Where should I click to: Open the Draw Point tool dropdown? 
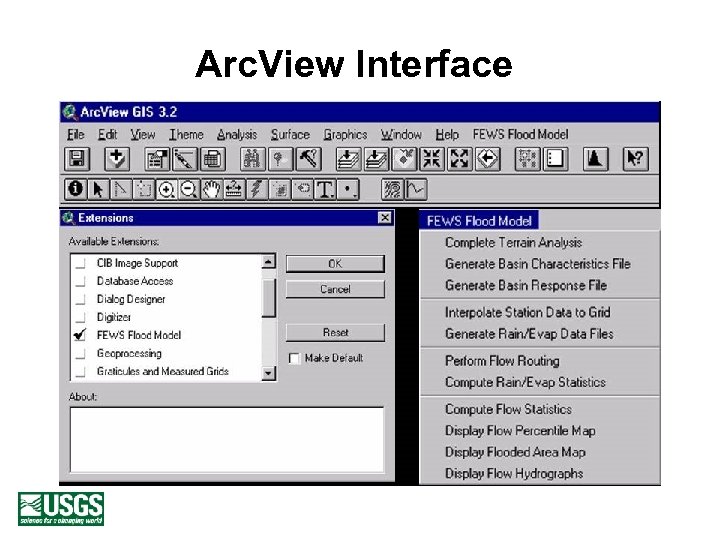[x=348, y=189]
